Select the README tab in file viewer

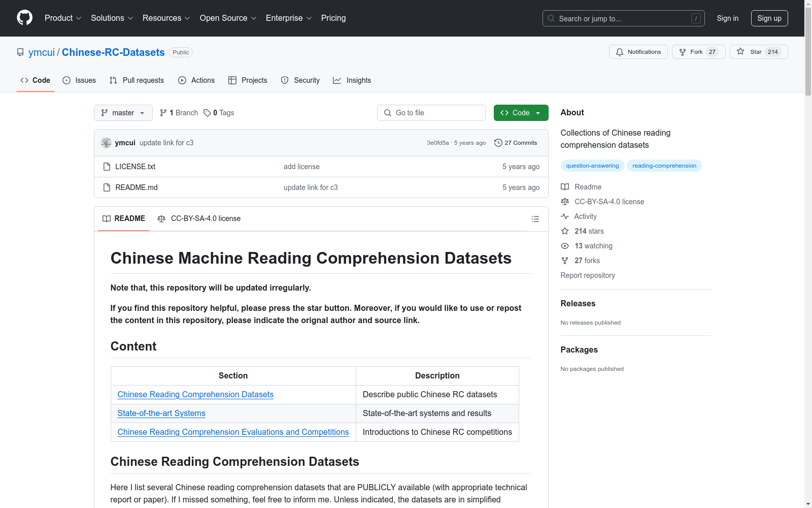coord(124,218)
